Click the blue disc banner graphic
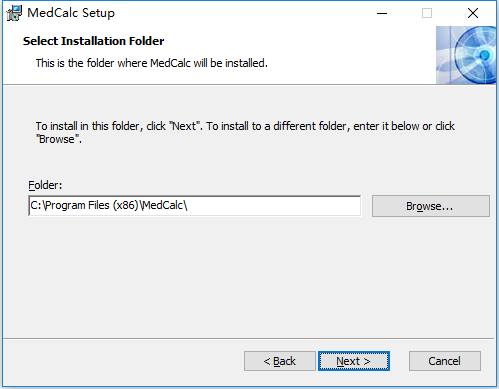The image size is (499, 389). pos(466,55)
